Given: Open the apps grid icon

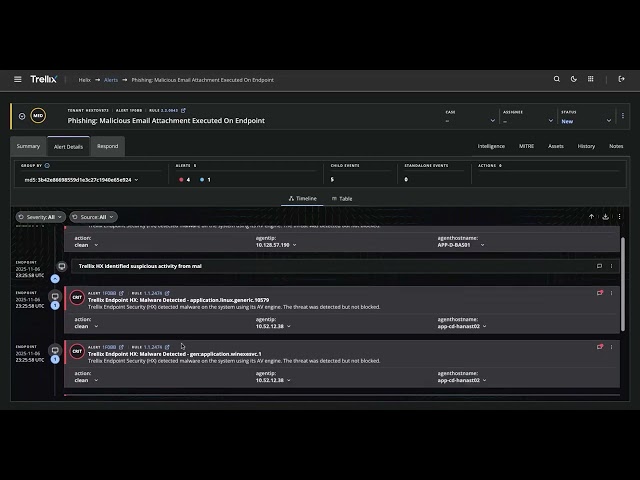Looking at the screenshot, I should (591, 79).
